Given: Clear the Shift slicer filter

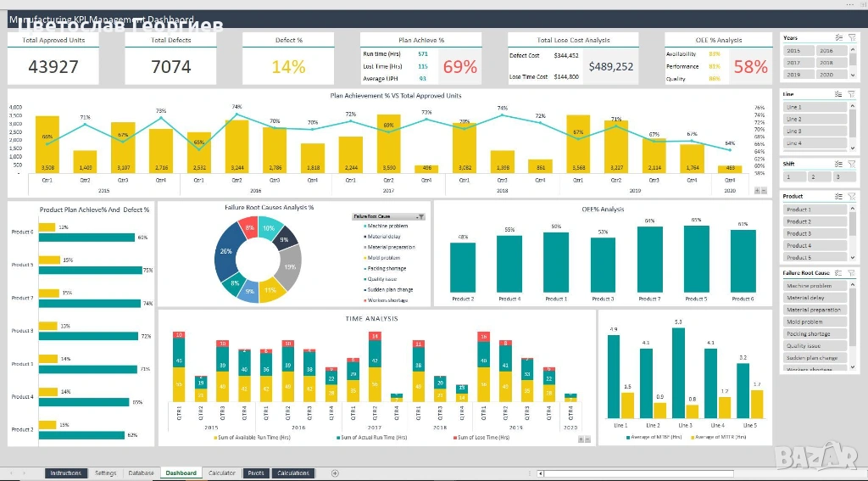Looking at the screenshot, I should pos(852,165).
